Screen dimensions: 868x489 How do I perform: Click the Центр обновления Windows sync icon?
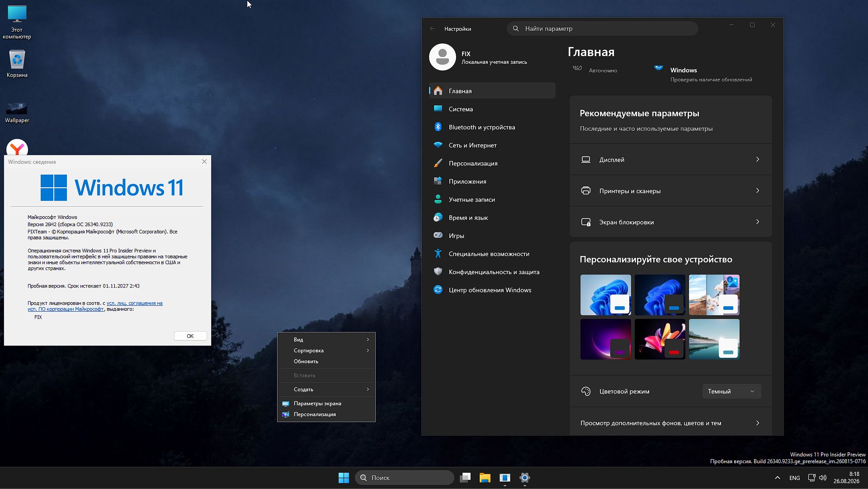click(x=438, y=290)
